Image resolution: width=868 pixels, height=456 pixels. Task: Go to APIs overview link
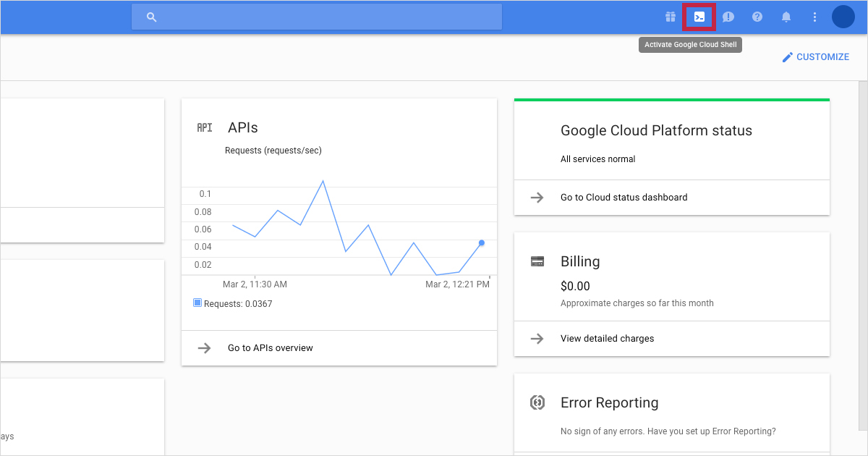click(271, 348)
